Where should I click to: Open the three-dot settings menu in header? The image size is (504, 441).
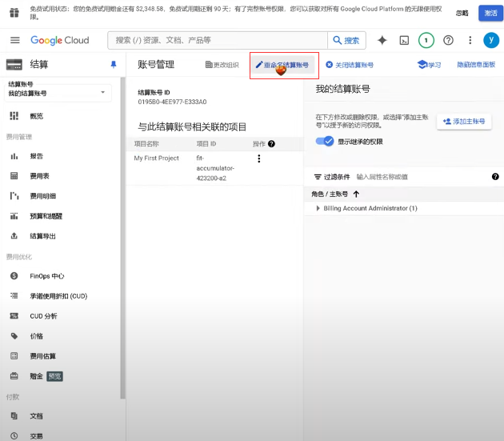(x=470, y=40)
